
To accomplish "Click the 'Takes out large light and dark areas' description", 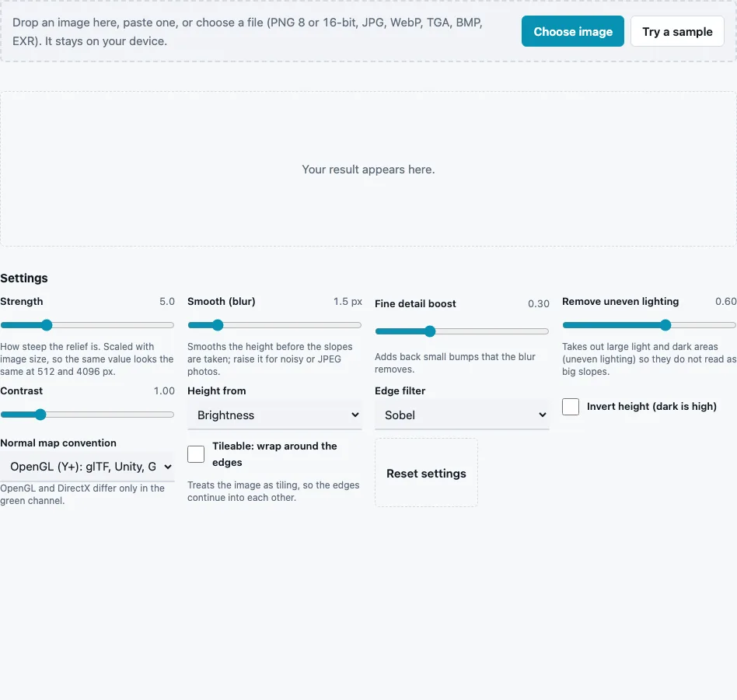I will (x=649, y=359).
